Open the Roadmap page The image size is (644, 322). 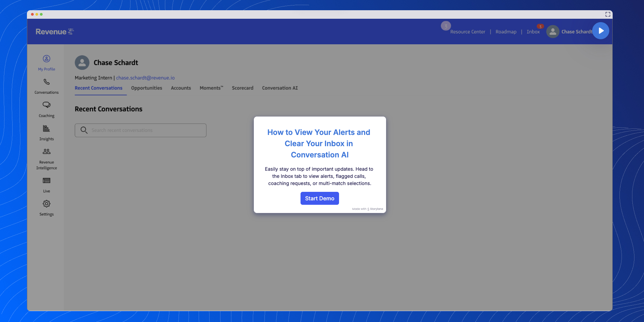pyautogui.click(x=506, y=31)
